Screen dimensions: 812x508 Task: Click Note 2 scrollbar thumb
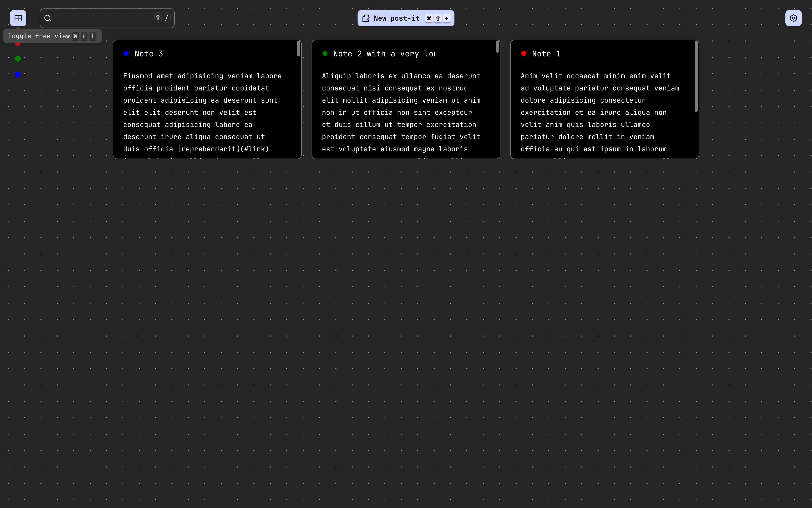[497, 47]
